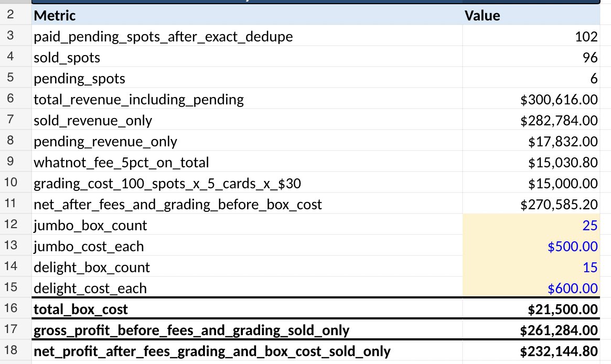611x364 pixels.
Task: Select row header 4
Action: tap(16, 57)
